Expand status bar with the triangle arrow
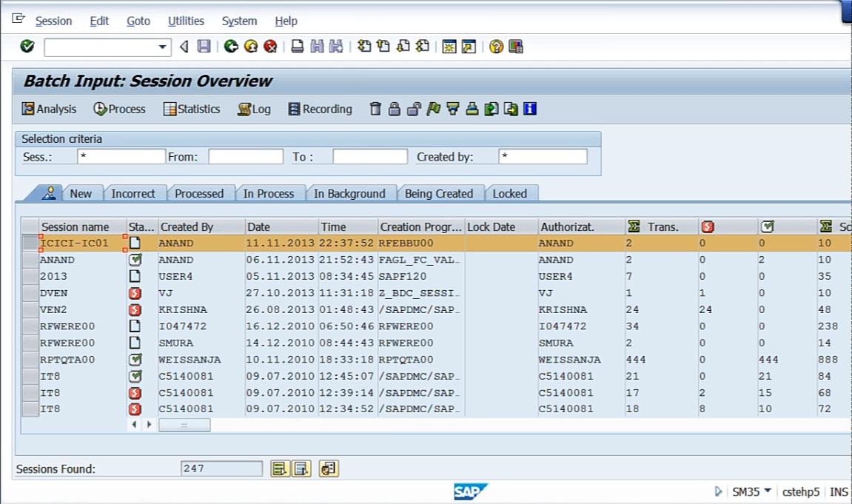852x504 pixels. click(x=718, y=491)
